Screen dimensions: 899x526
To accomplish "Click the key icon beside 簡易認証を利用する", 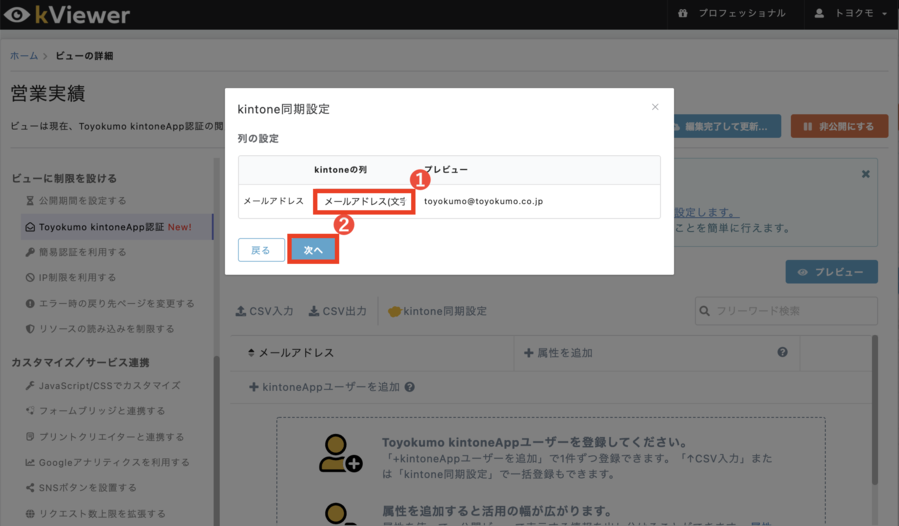I will 30,252.
